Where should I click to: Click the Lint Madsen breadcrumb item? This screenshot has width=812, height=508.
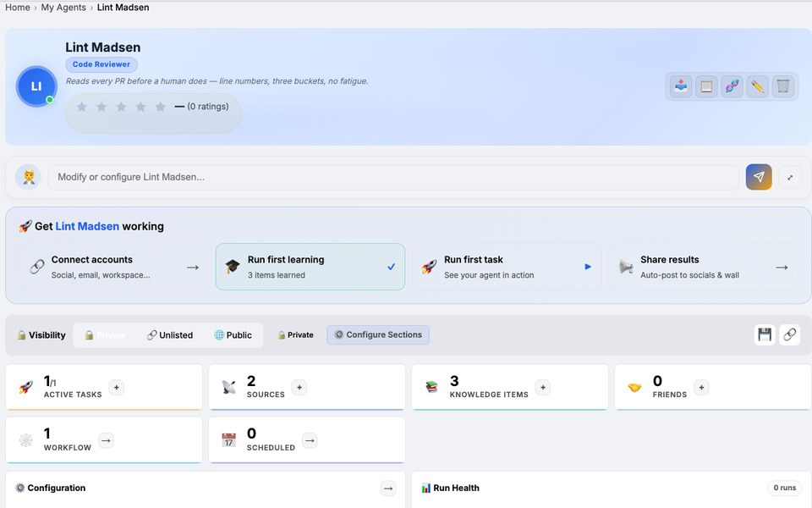[123, 8]
